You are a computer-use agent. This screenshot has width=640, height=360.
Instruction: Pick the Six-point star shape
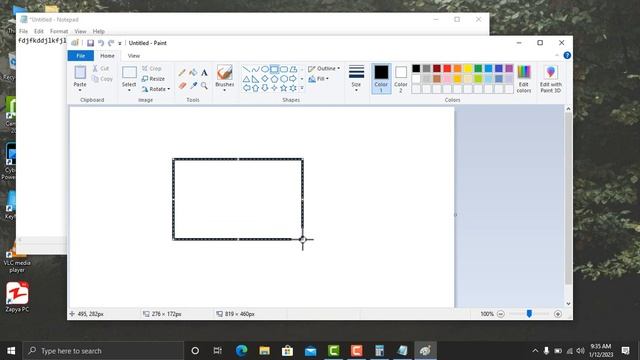[293, 88]
